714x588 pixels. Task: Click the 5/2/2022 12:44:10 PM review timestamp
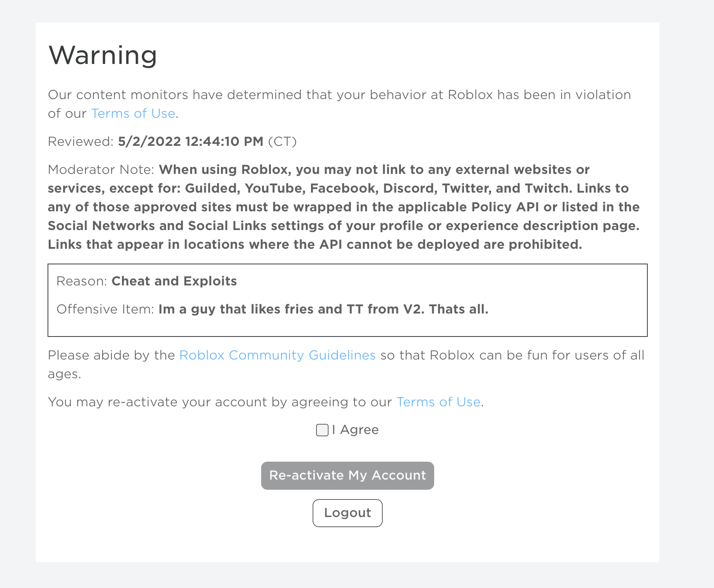[191, 142]
